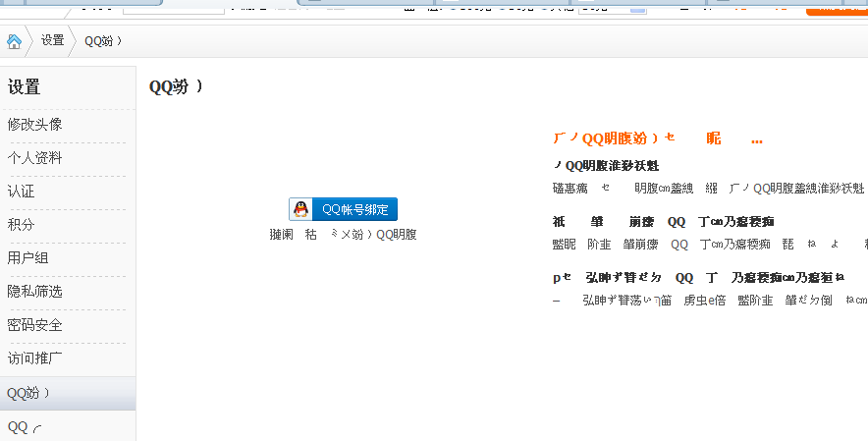
Task: Select 访问推广 in the sidebar
Action: point(35,358)
